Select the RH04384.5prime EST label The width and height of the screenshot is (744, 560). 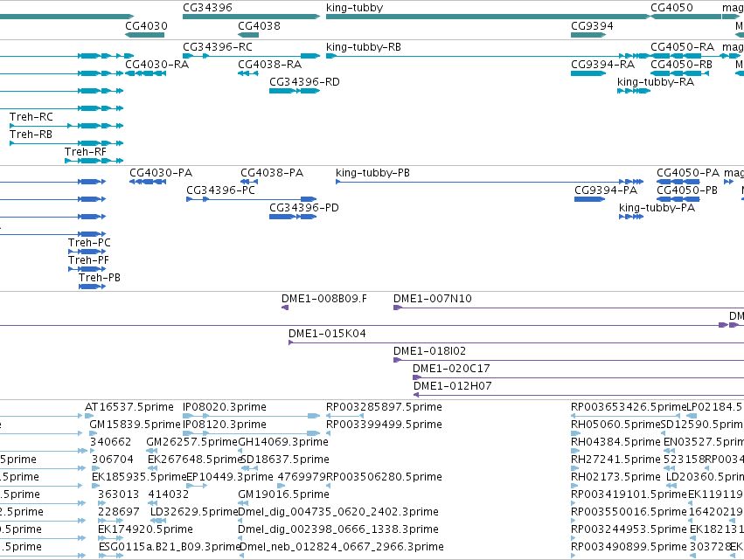[x=615, y=442]
